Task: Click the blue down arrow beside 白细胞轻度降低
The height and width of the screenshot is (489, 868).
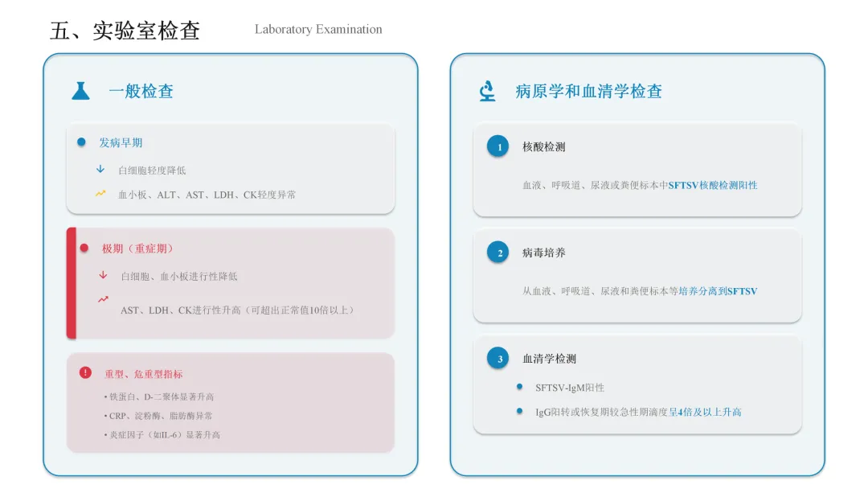Action: (x=100, y=169)
